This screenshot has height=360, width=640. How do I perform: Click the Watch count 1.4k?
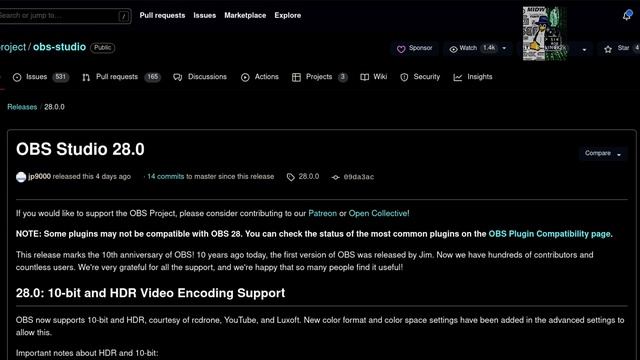tap(489, 48)
